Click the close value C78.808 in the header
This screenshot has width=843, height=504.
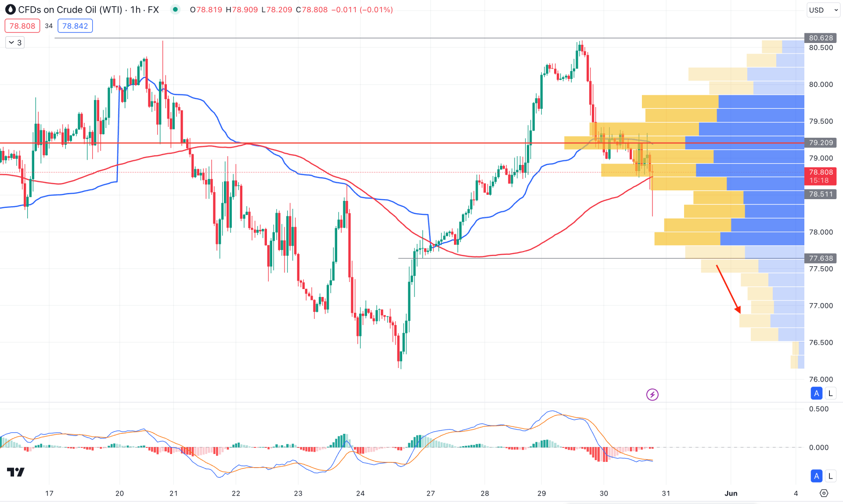click(312, 10)
